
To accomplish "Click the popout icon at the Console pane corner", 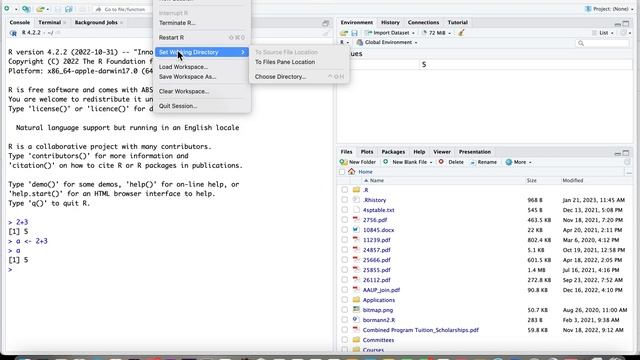I will (325, 23).
